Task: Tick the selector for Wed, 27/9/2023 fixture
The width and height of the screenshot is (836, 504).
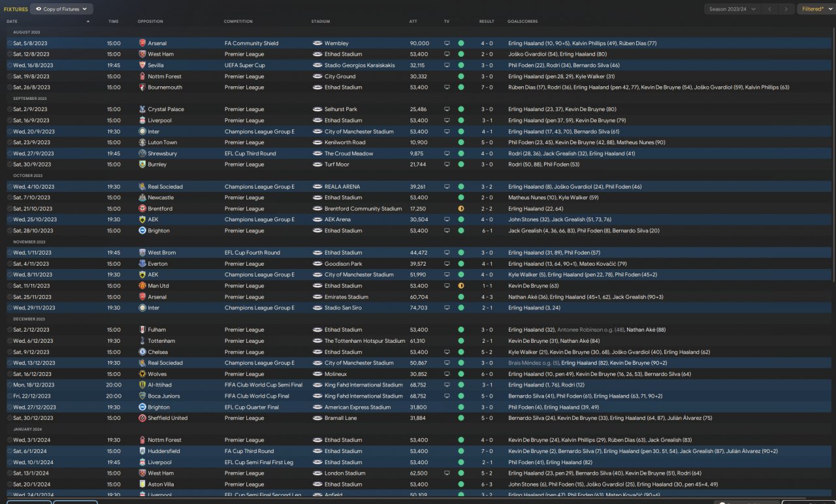Action: point(10,153)
